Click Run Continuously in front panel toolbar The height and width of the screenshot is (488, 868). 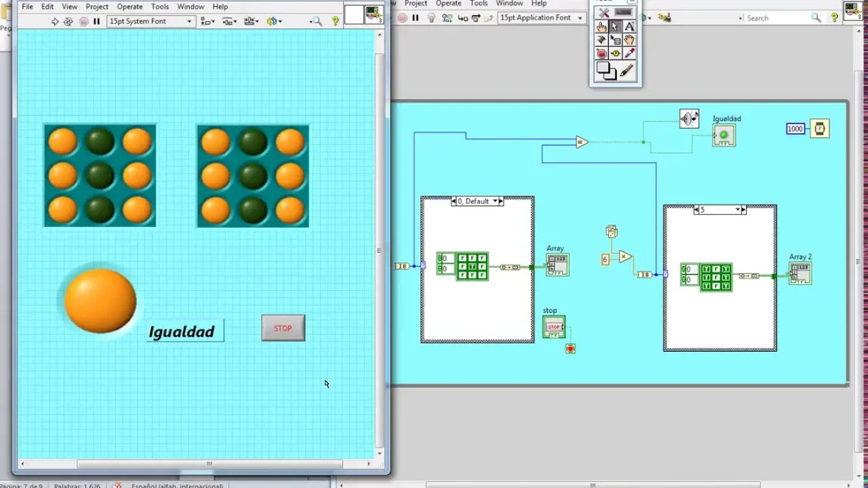[68, 22]
